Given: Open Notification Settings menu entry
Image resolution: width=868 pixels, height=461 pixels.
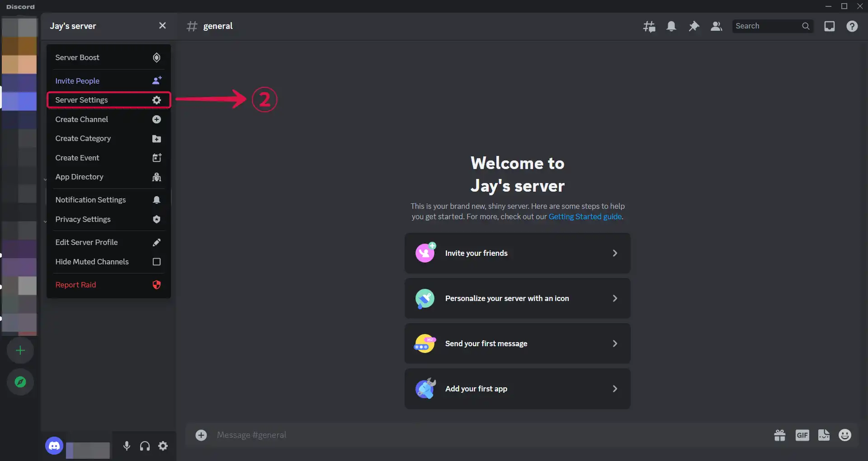Looking at the screenshot, I should tap(108, 200).
